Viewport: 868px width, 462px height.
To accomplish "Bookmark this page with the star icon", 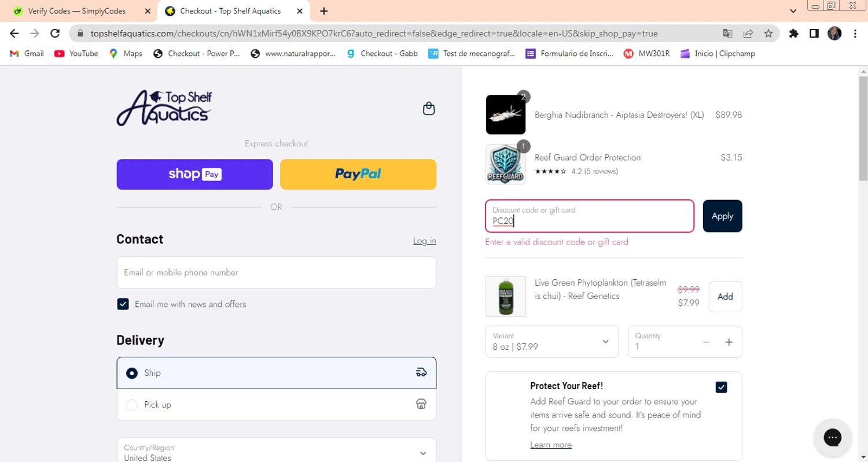I will pos(768,34).
